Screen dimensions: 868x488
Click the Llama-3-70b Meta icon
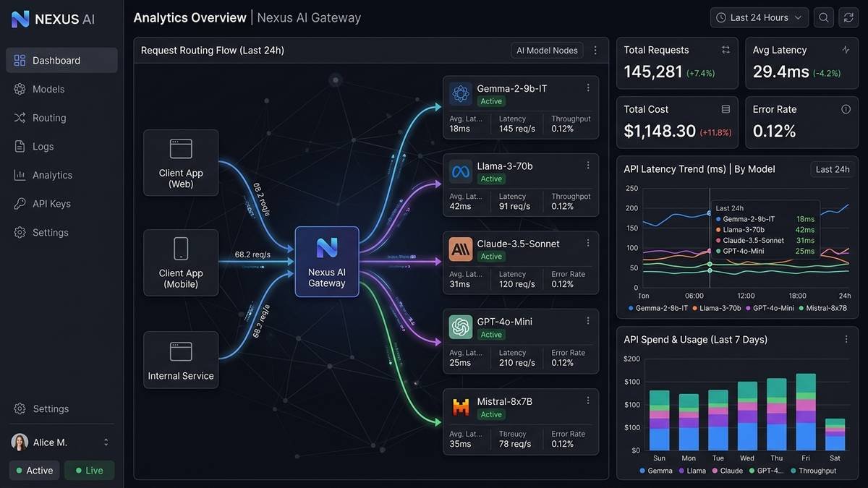(x=460, y=171)
